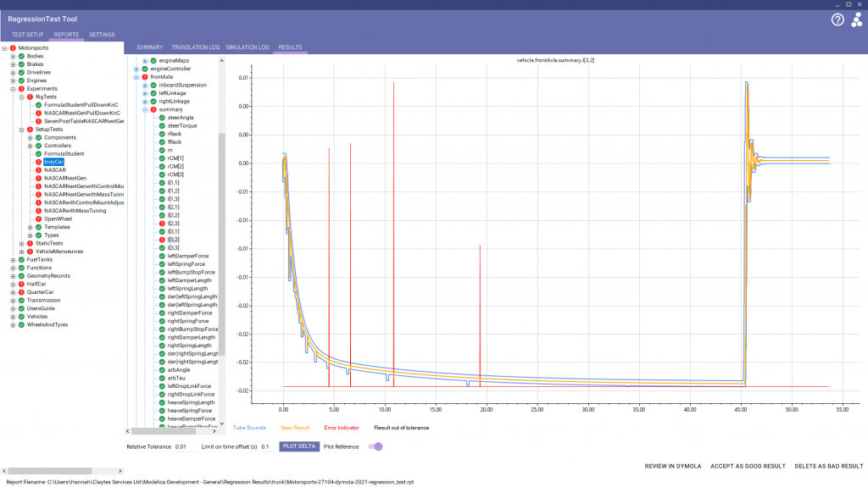Open the help question mark icon
The height and width of the screenshot is (487, 868).
point(837,20)
